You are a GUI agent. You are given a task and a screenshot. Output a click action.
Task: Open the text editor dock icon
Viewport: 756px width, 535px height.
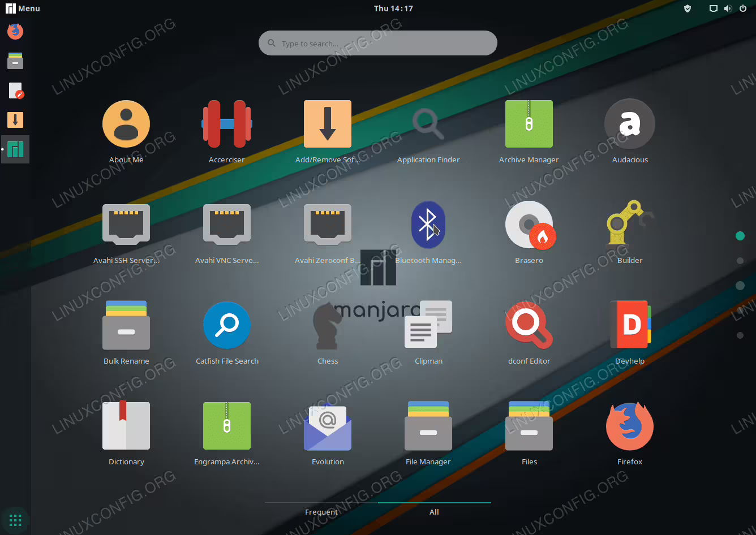15,90
